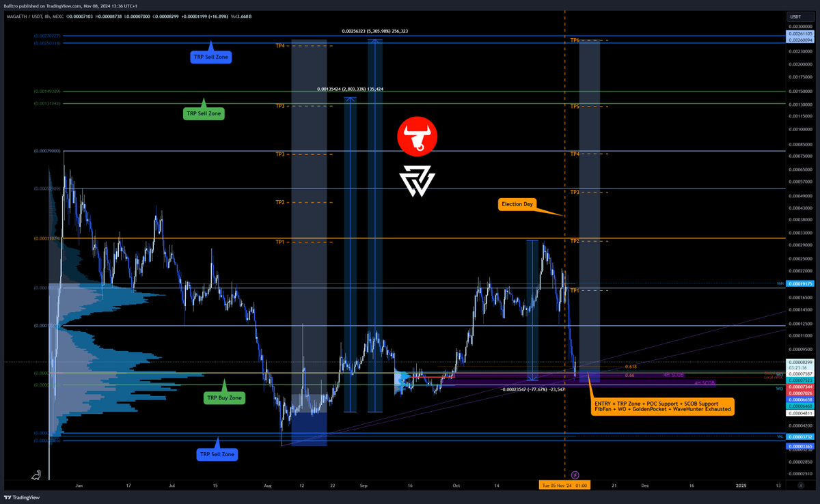
Task: Click the green level label (0.00131242)
Action: [47, 103]
